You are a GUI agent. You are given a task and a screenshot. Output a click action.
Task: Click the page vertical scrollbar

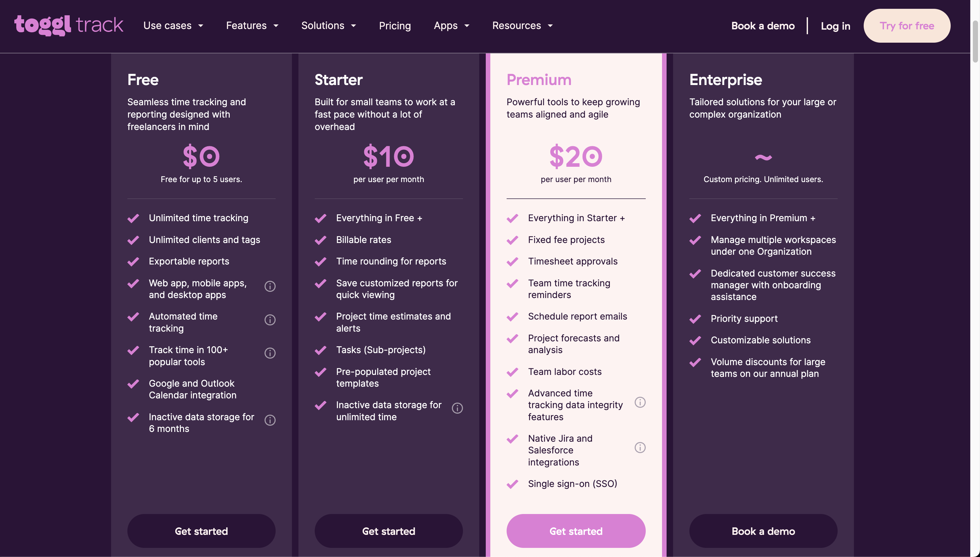(x=975, y=42)
